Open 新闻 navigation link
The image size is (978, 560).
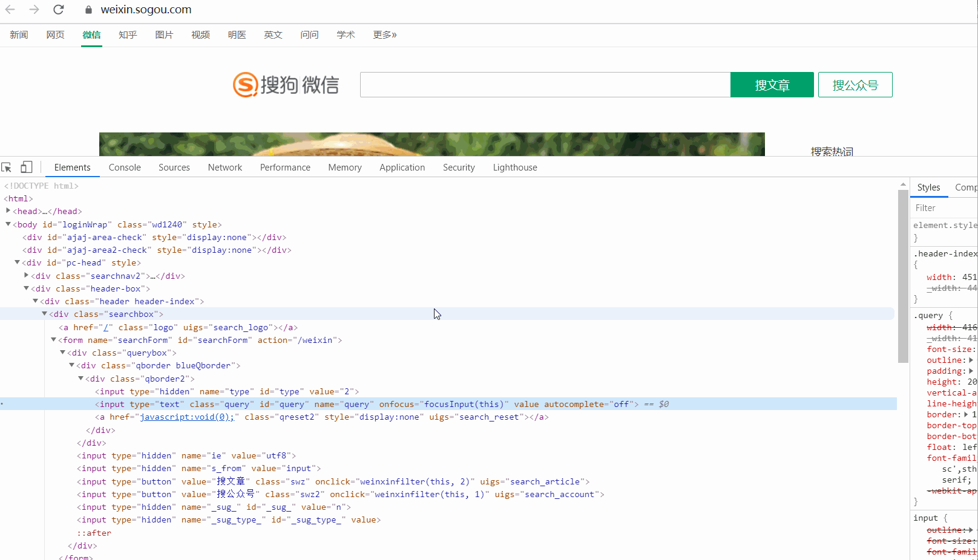[x=19, y=34]
